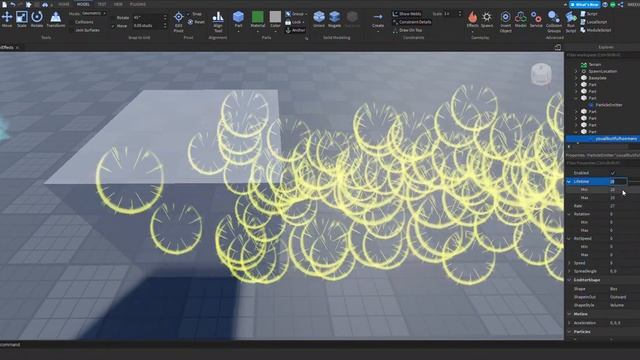Click the Move studs value field

pos(147,26)
